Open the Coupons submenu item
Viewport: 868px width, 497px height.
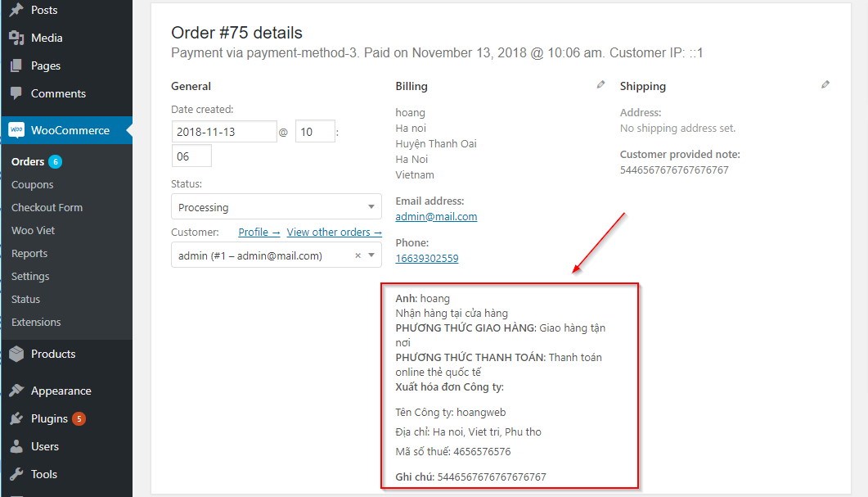click(33, 185)
